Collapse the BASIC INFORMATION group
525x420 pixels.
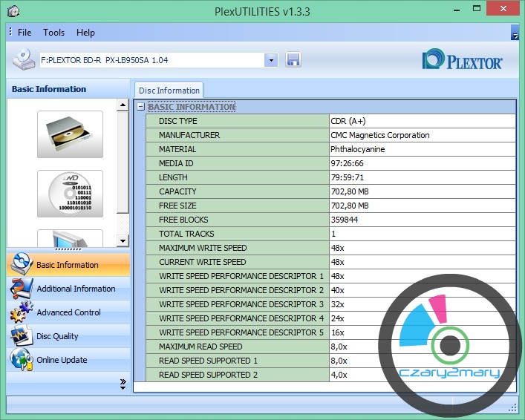click(x=140, y=107)
